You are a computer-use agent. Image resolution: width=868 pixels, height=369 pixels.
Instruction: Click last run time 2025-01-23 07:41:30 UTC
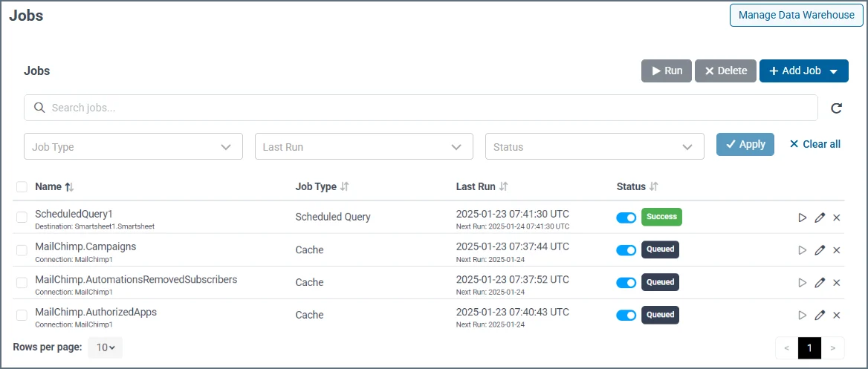pos(513,214)
